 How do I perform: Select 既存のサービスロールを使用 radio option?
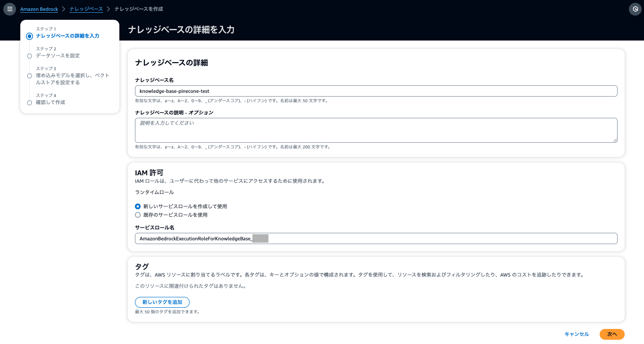click(138, 215)
